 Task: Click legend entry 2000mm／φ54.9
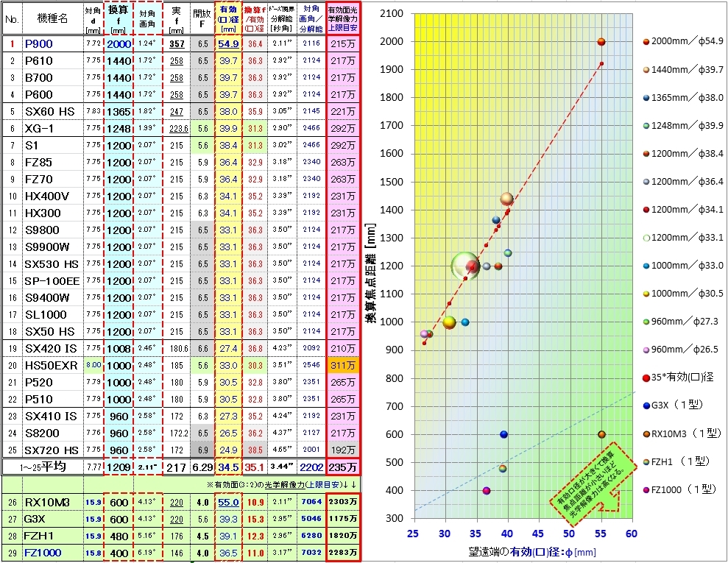683,41
